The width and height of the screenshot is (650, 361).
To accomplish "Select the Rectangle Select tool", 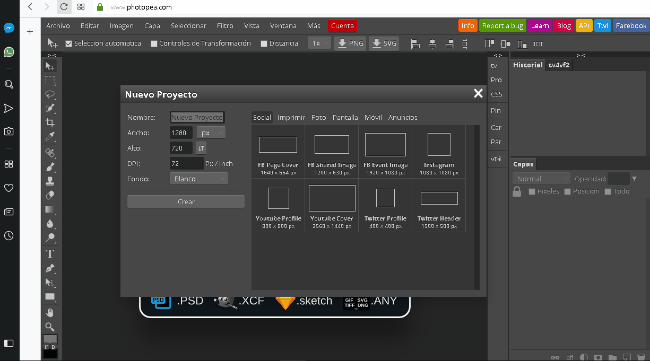I will click(x=50, y=81).
